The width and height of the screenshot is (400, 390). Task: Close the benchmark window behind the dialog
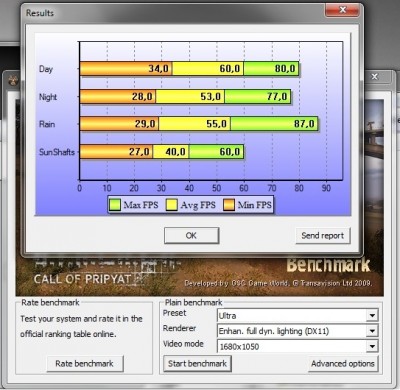pyautogui.click(x=375, y=77)
